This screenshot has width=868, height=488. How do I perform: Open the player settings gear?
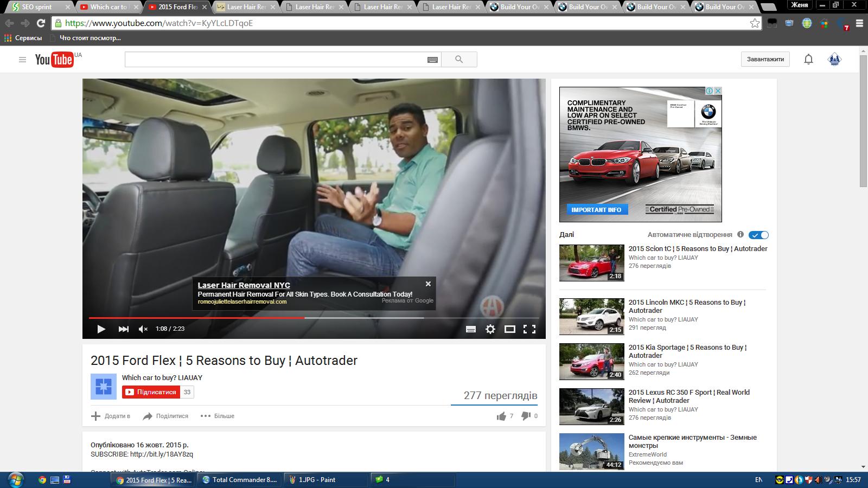coord(490,329)
